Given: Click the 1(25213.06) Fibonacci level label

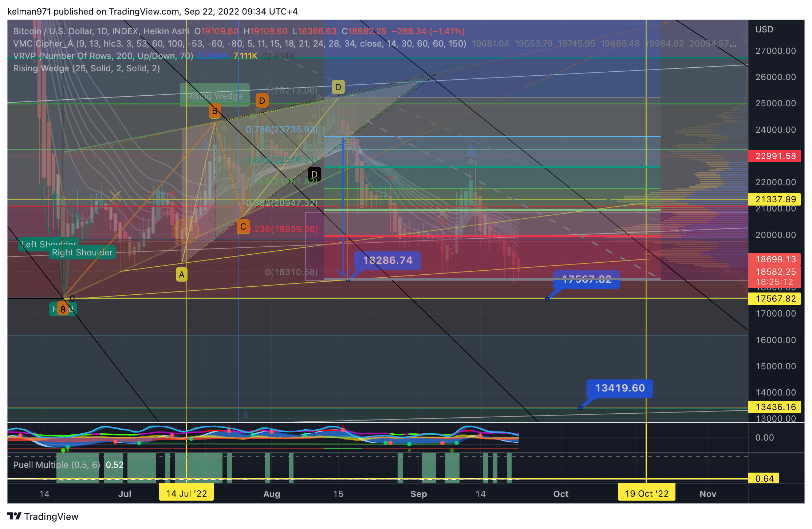Looking at the screenshot, I should pos(292,90).
